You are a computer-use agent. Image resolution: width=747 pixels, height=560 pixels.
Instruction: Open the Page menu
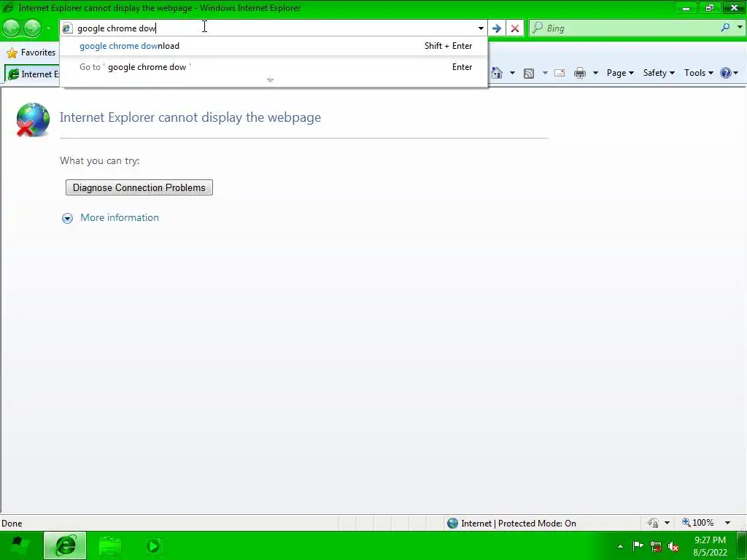(620, 73)
